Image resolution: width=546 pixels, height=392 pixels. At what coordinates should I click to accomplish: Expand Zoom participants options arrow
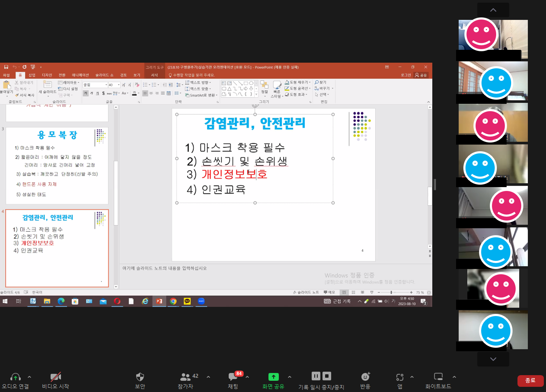(x=208, y=377)
